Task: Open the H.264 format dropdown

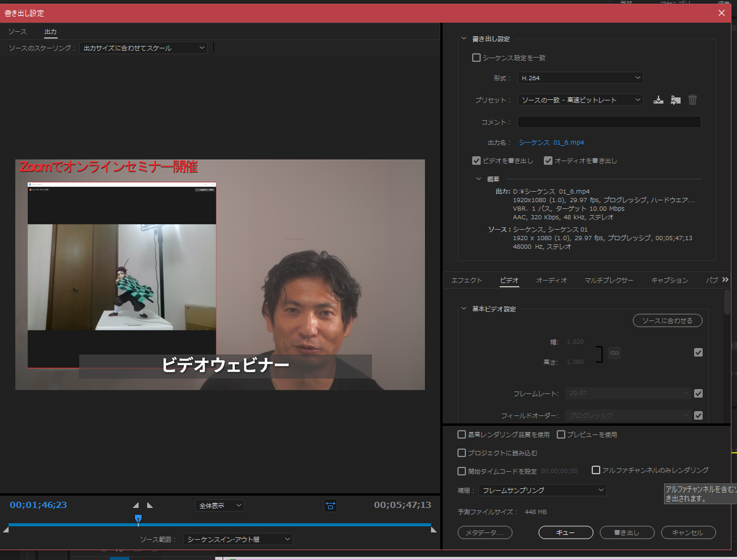Action: (x=580, y=78)
